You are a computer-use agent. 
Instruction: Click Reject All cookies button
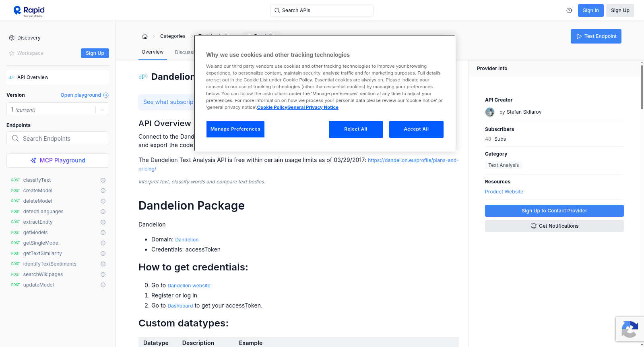pos(356,129)
